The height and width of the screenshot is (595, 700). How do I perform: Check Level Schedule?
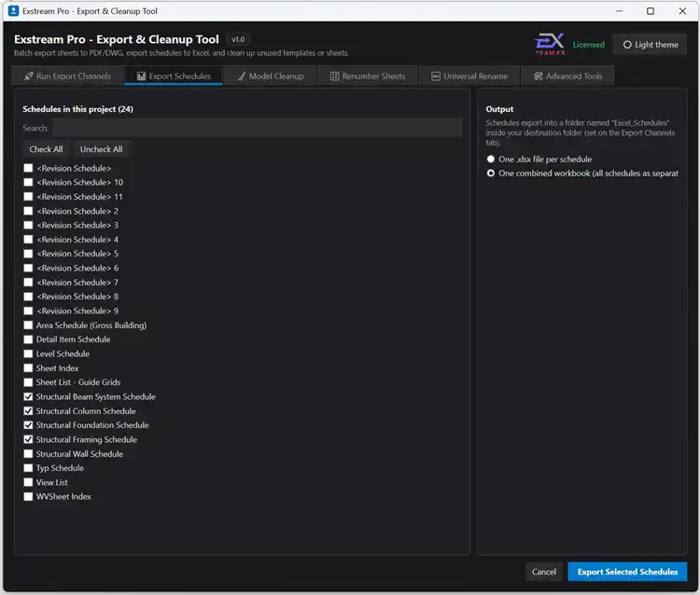[28, 353]
